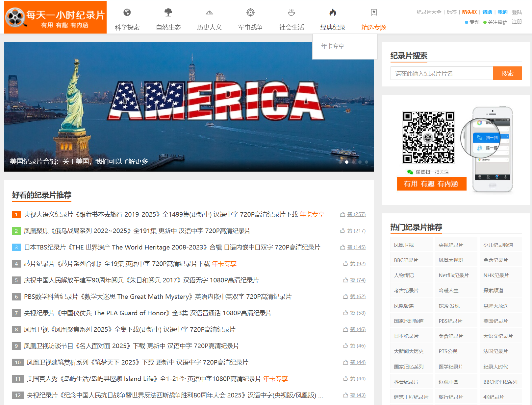
Task: Click the globe icon above 科学探索
Action: tap(127, 12)
